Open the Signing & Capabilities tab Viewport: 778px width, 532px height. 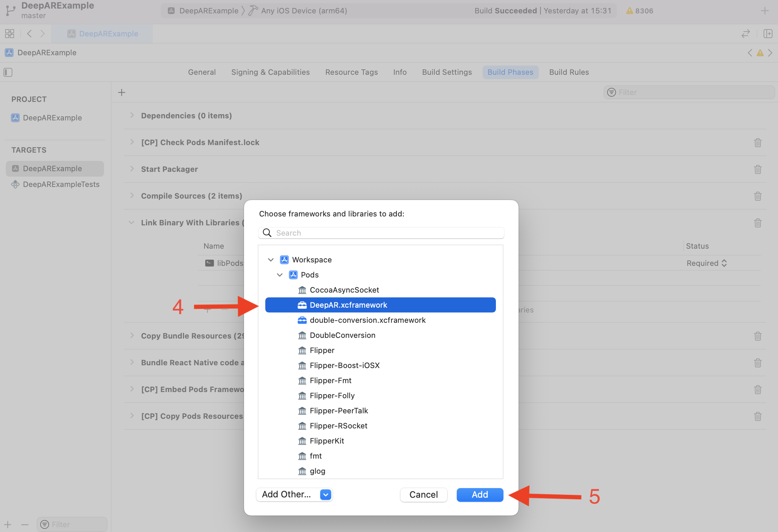click(270, 72)
